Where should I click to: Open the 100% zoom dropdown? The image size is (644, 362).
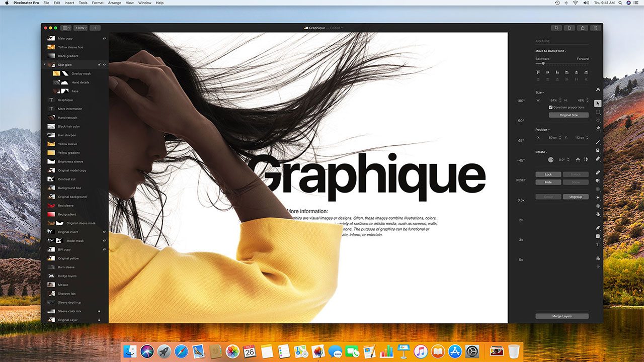(80, 28)
